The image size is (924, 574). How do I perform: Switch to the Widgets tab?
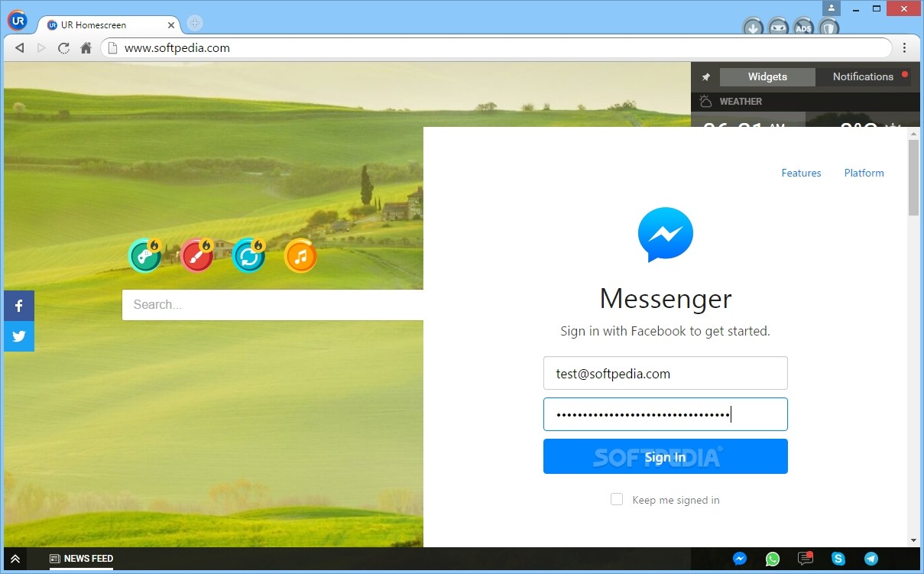767,76
